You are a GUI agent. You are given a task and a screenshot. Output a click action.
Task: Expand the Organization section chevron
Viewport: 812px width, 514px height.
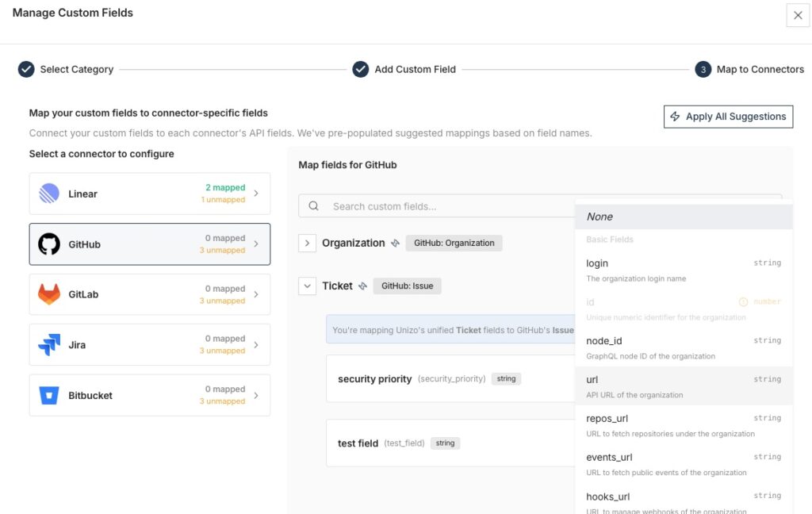[x=307, y=244]
